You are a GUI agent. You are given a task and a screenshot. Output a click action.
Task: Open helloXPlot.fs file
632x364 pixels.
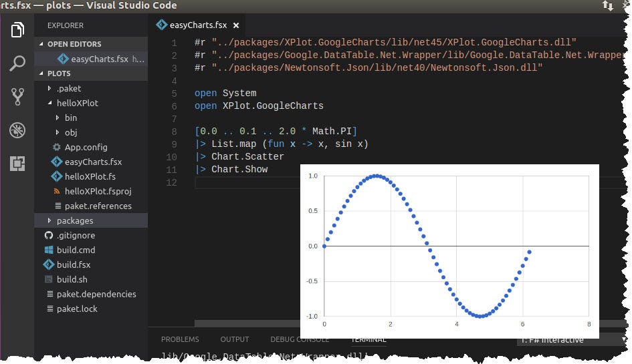pos(90,176)
